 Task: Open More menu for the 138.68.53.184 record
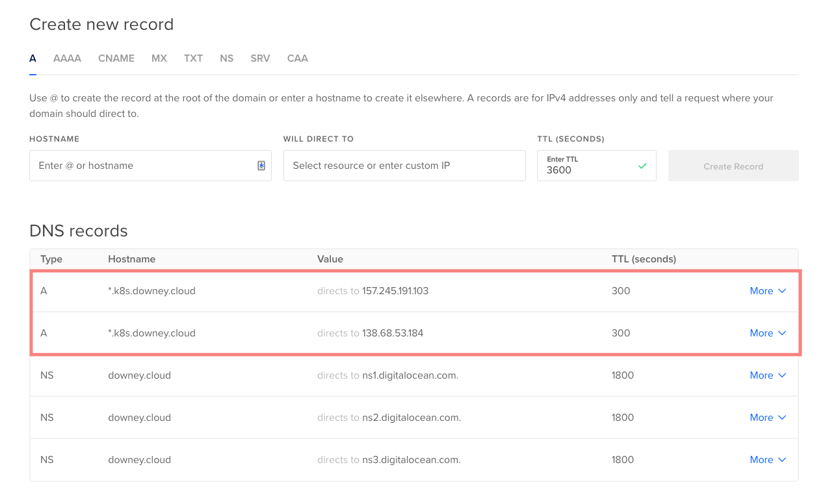click(768, 333)
